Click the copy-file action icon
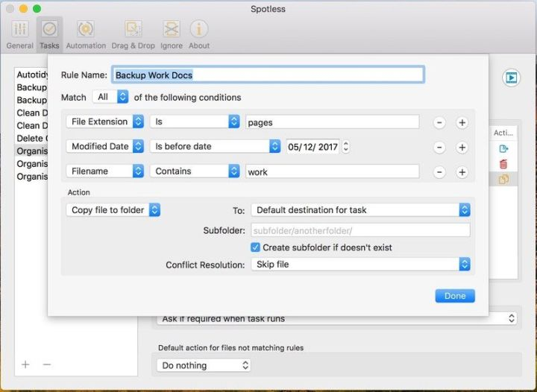 coord(503,180)
